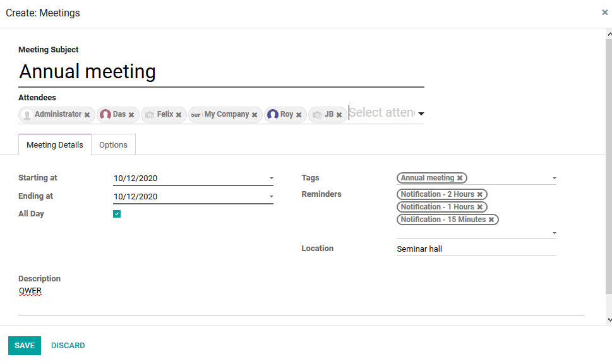Remove Felix from attendees list
The image size is (612, 364).
point(178,115)
